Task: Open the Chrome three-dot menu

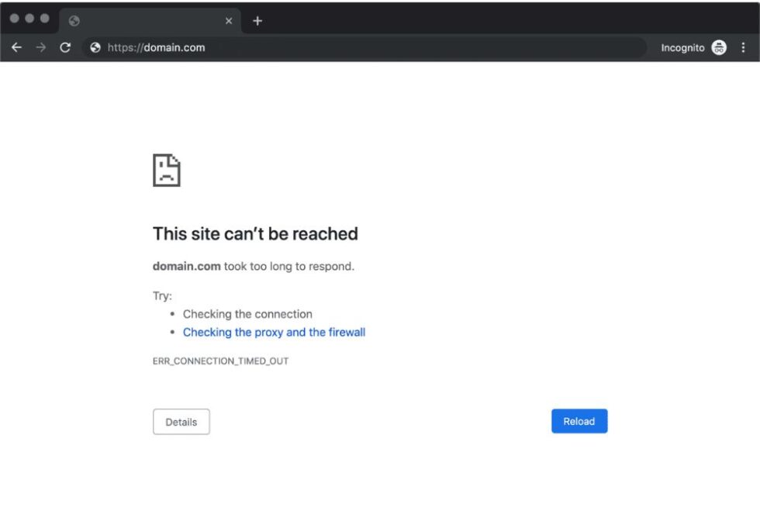Action: (x=743, y=47)
